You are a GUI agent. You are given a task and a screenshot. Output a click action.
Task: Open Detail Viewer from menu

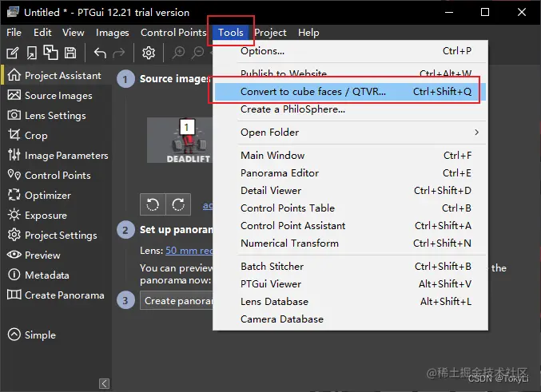coord(350,191)
